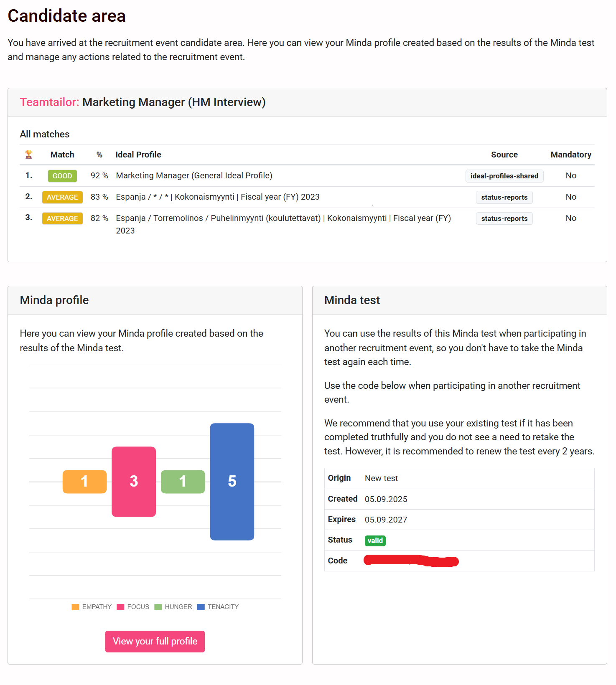Click the GOOD match badge

(62, 176)
